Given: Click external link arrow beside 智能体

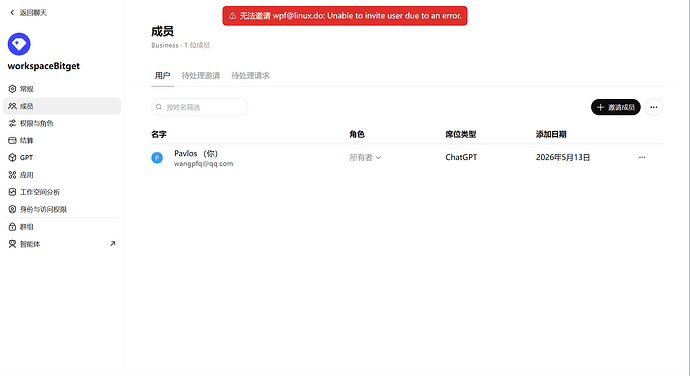Looking at the screenshot, I should 113,243.
